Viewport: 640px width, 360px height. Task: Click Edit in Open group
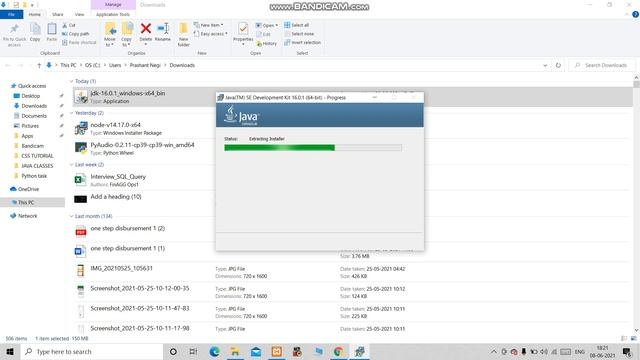(264, 34)
